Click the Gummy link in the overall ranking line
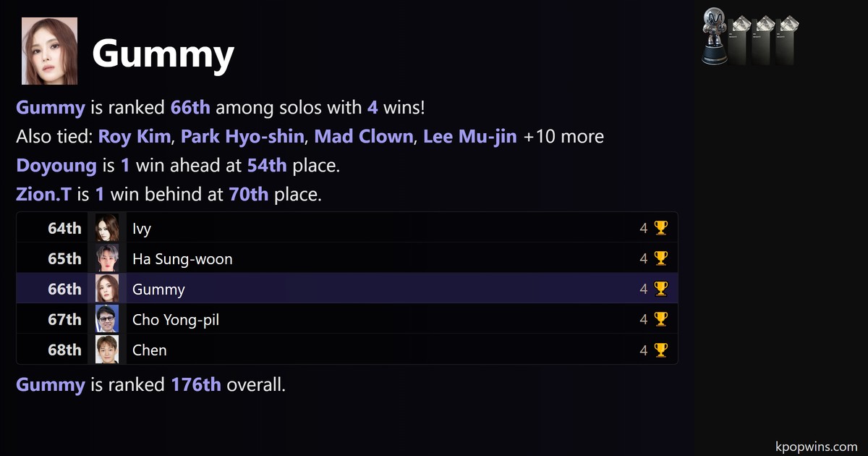The image size is (868, 456). tap(50, 385)
